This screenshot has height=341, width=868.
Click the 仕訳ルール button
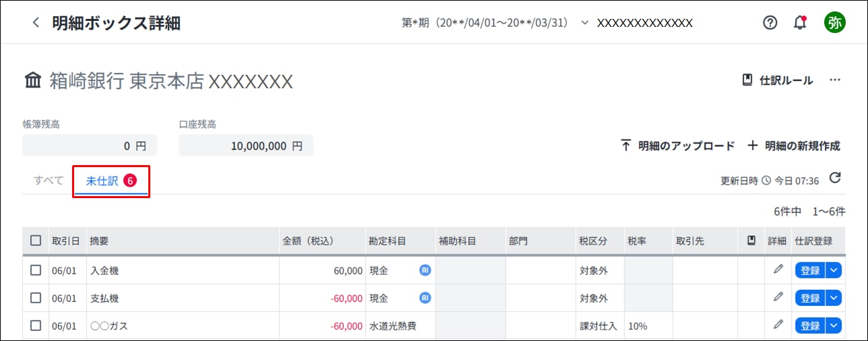[x=778, y=80]
